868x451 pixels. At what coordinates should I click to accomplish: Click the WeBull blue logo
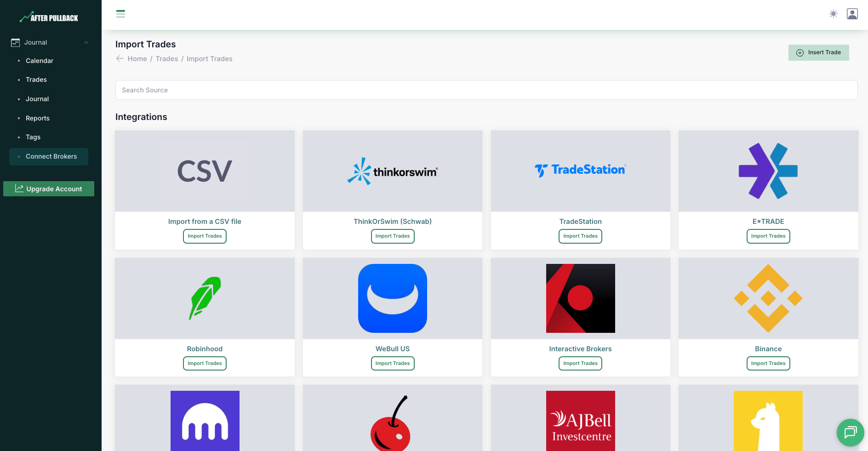[393, 298]
